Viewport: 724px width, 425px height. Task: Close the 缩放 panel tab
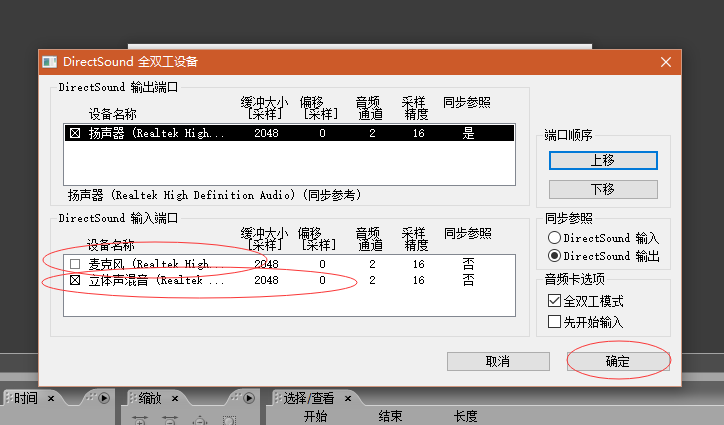pos(175,398)
